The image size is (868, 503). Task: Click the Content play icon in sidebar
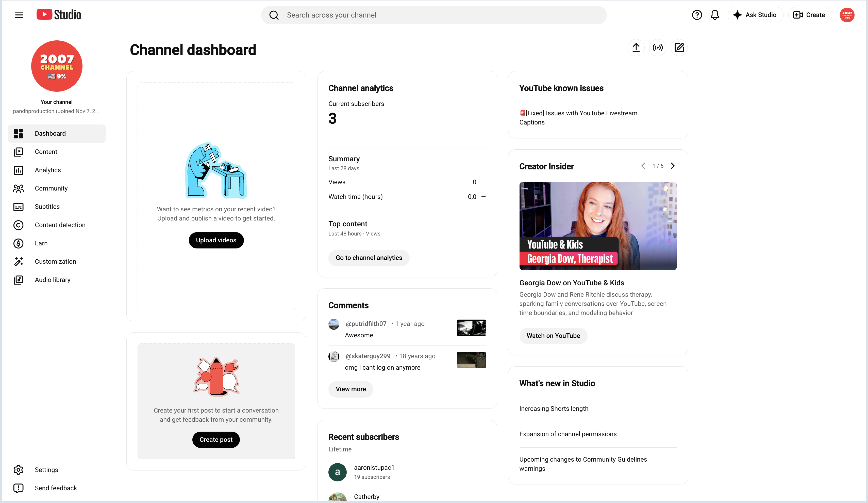click(x=18, y=152)
